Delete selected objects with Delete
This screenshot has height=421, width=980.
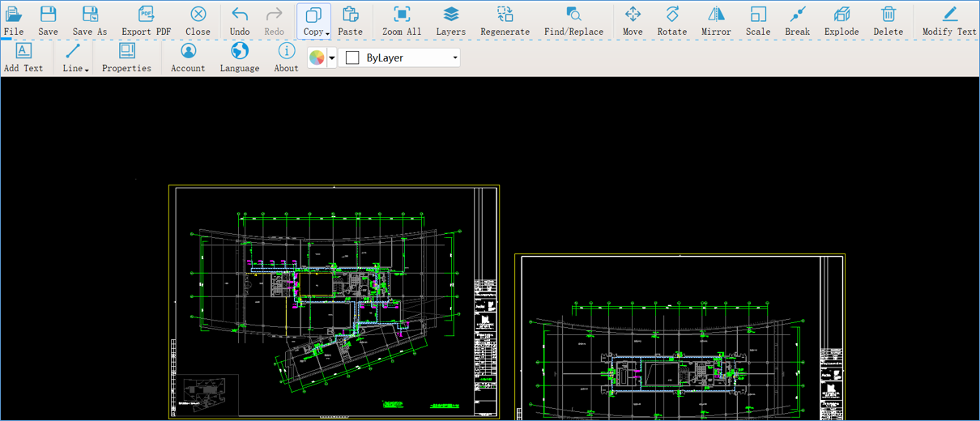[888, 21]
